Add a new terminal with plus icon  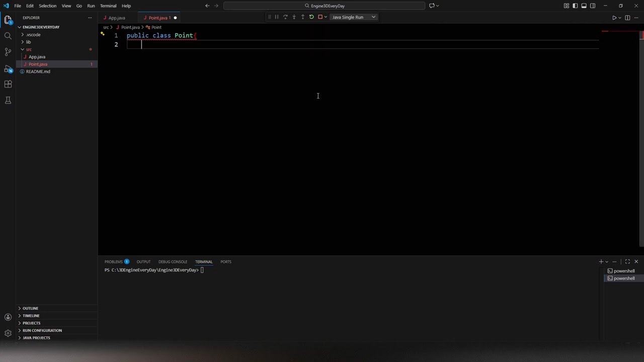click(x=601, y=261)
